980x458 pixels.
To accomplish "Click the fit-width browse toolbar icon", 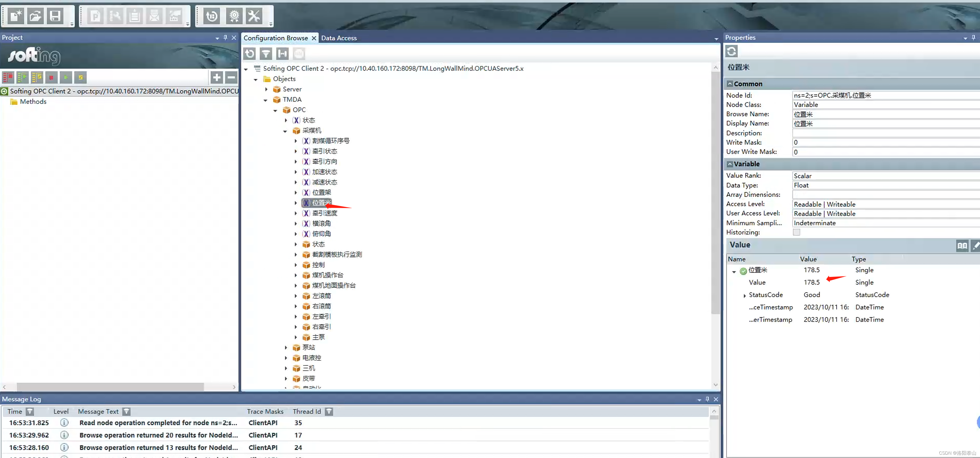I will pos(282,54).
